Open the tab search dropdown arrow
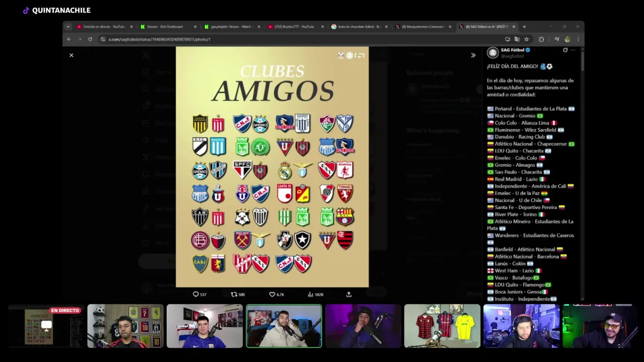The width and height of the screenshot is (644, 362). point(68,27)
